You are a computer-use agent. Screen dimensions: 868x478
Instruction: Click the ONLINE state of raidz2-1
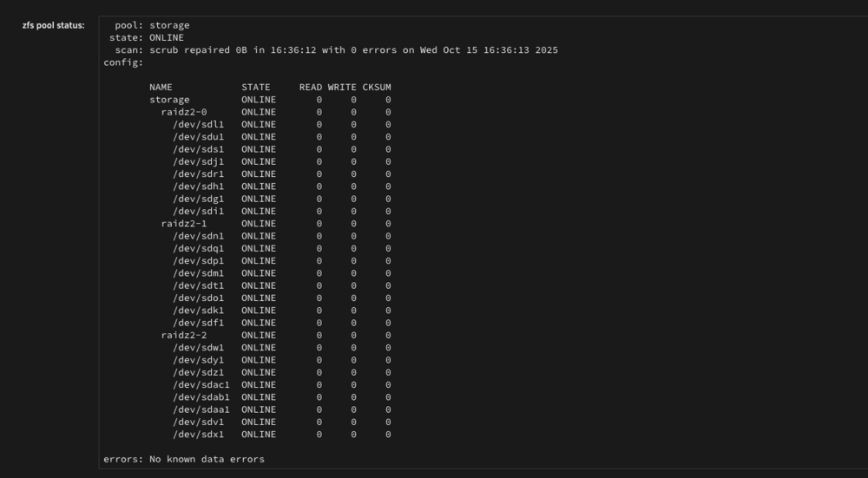[259, 224]
